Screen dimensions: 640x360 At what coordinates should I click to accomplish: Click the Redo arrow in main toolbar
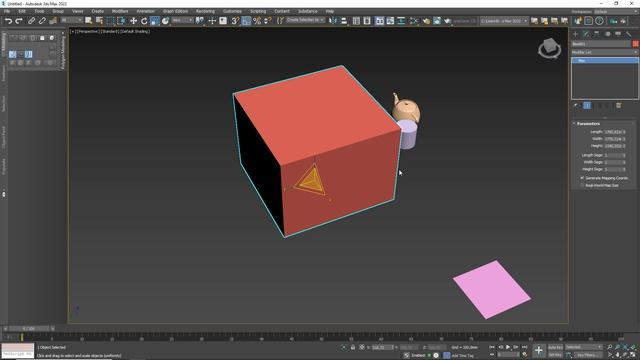click(19, 21)
